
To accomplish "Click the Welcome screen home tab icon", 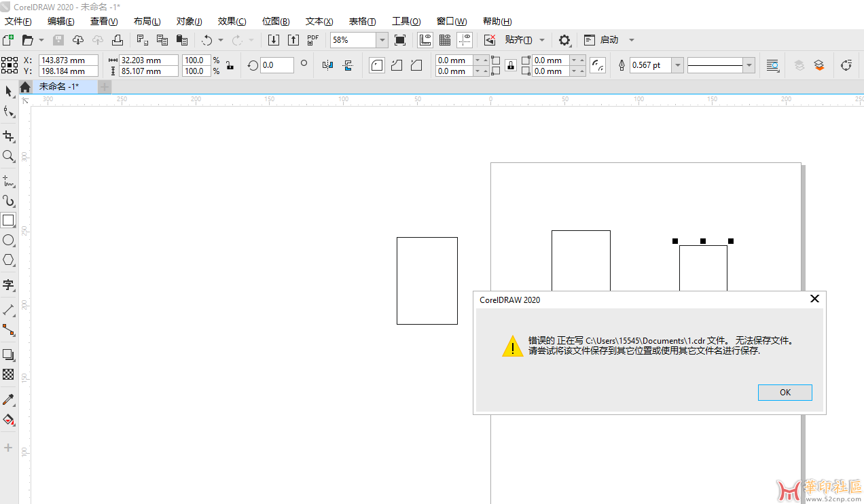I will click(x=25, y=87).
